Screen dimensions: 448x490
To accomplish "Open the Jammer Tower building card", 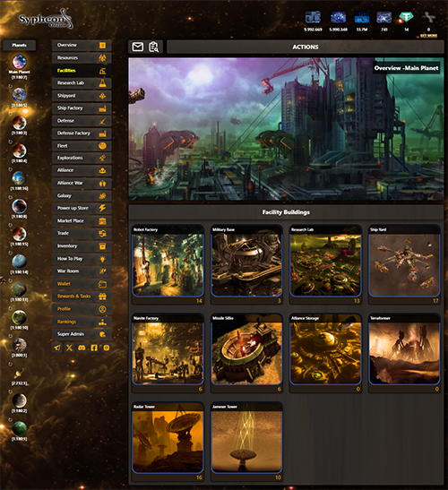I will point(246,442).
